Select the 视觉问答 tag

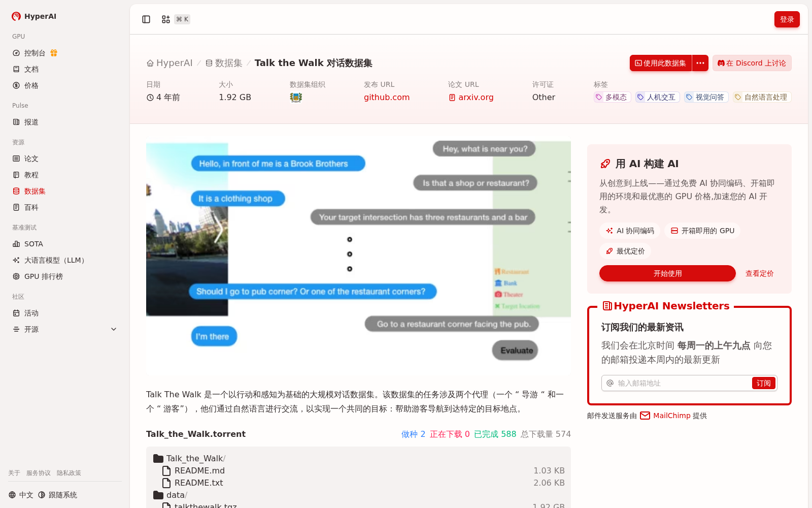[x=706, y=97]
